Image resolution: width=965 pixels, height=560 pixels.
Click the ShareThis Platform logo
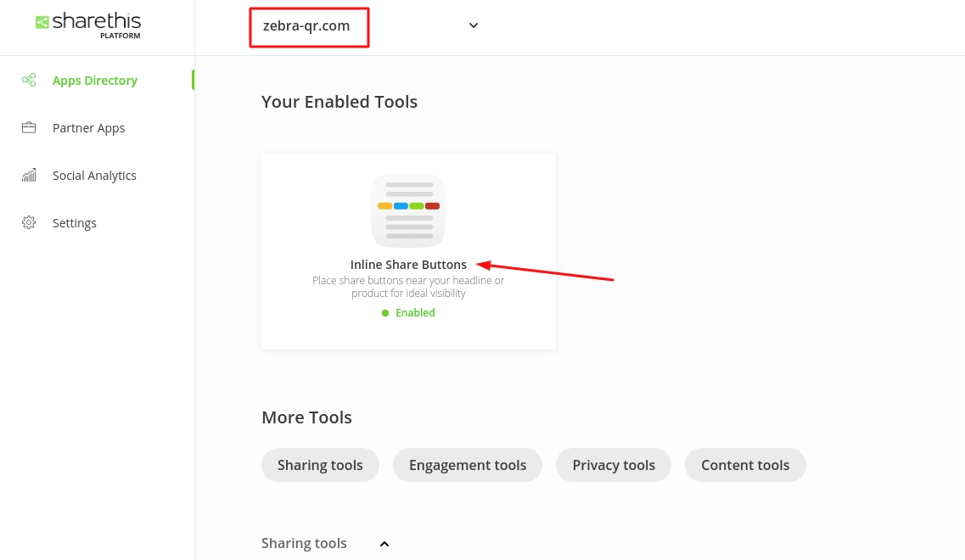click(88, 25)
